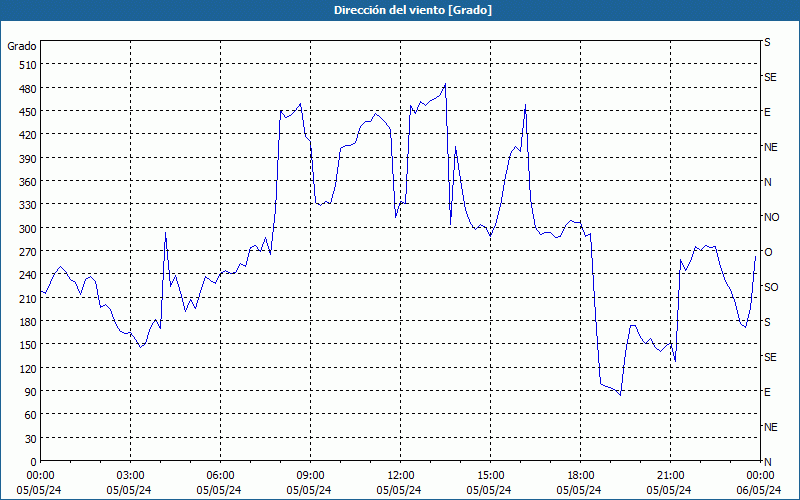Click the "SE" compass label beside the 480 gridline

coord(770,77)
